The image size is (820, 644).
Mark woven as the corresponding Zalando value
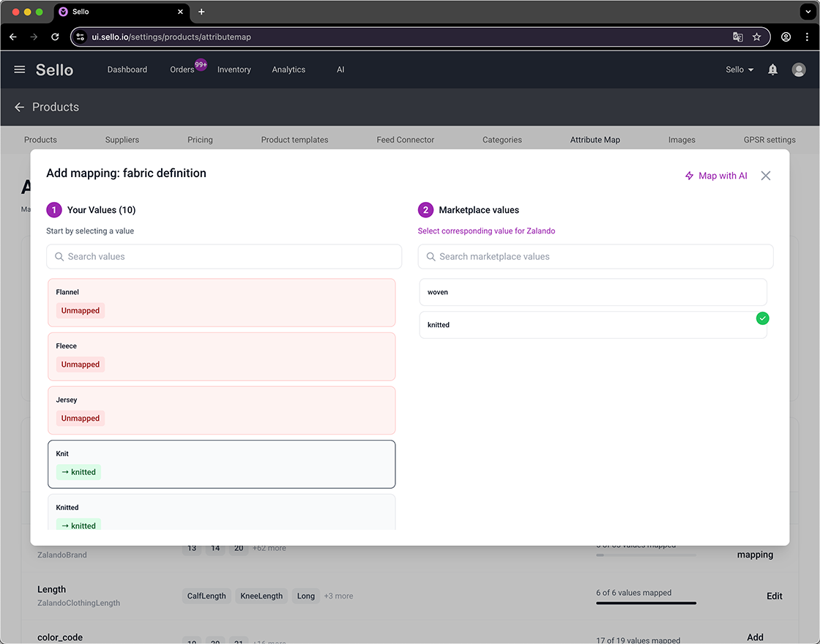point(593,292)
